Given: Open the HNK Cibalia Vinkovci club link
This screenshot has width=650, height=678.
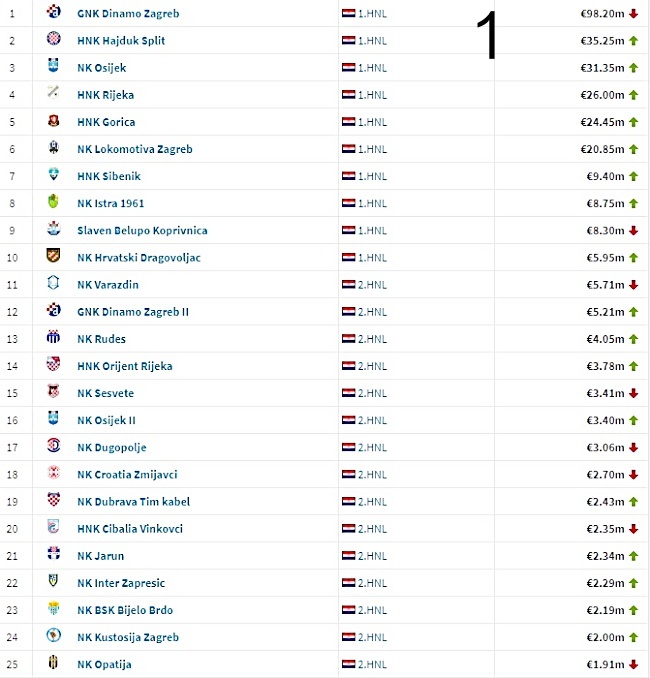Looking at the screenshot, I should coord(129,528).
